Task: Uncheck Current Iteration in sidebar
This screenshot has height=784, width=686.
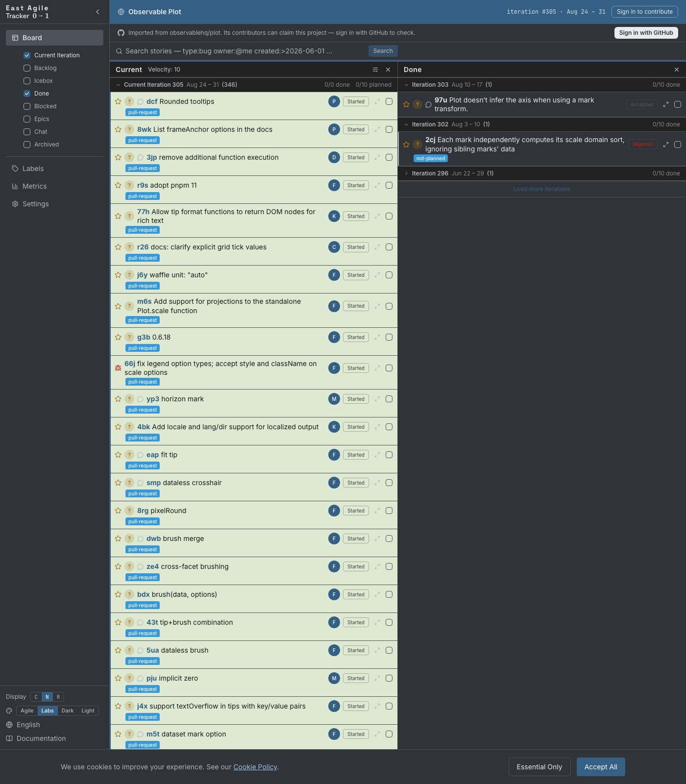Action: pyautogui.click(x=27, y=55)
